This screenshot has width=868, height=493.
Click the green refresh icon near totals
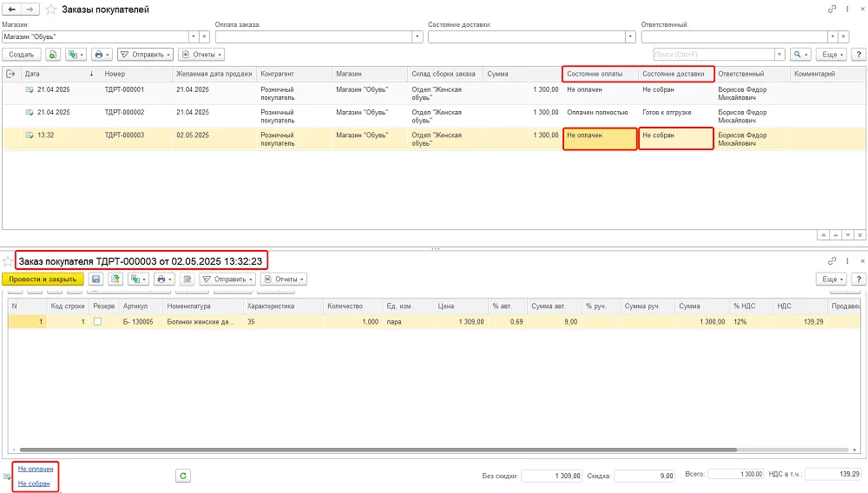pos(182,476)
